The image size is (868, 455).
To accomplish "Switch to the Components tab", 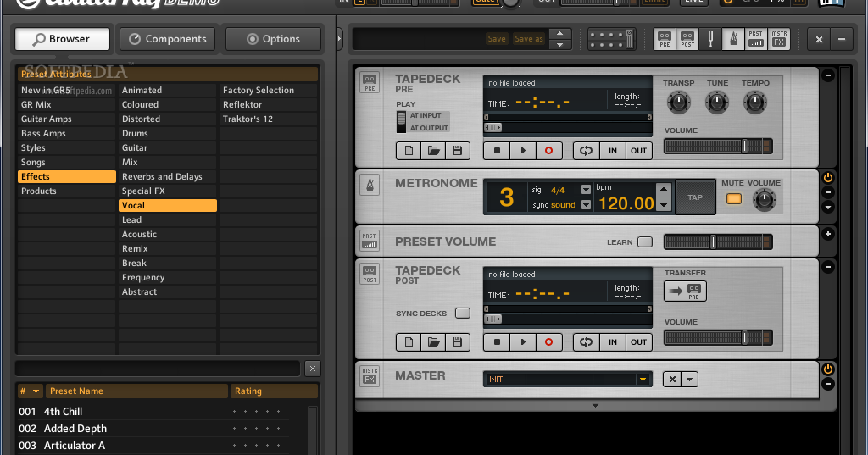I will [168, 39].
